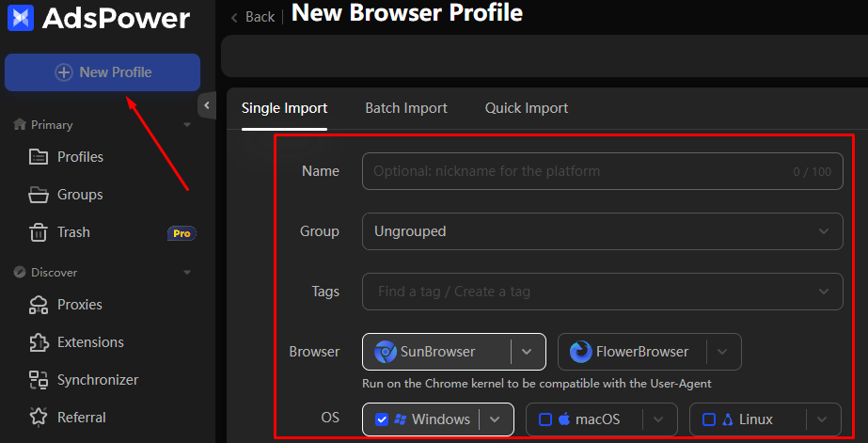The height and width of the screenshot is (443, 868).
Task: Switch to the Batch Import tab
Action: (406, 108)
